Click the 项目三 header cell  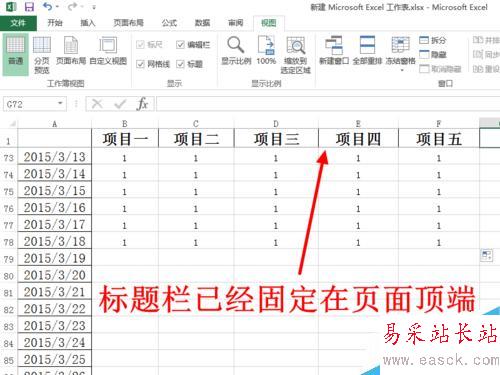click(x=276, y=139)
